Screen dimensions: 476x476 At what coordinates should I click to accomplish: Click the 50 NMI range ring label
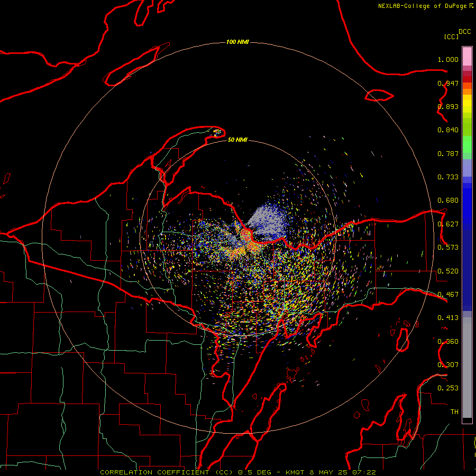(237, 140)
